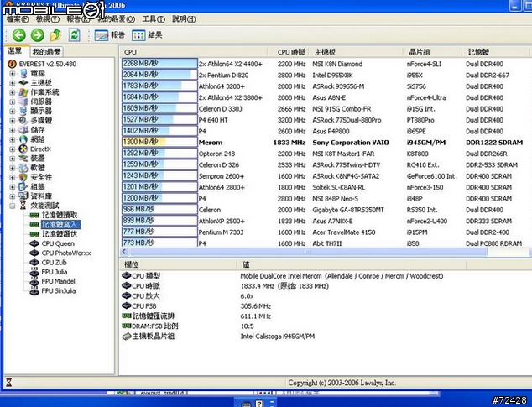Screen dimensions: 532x407
Task: Sort by the CPU 時脈 clock column header
Action: point(289,52)
